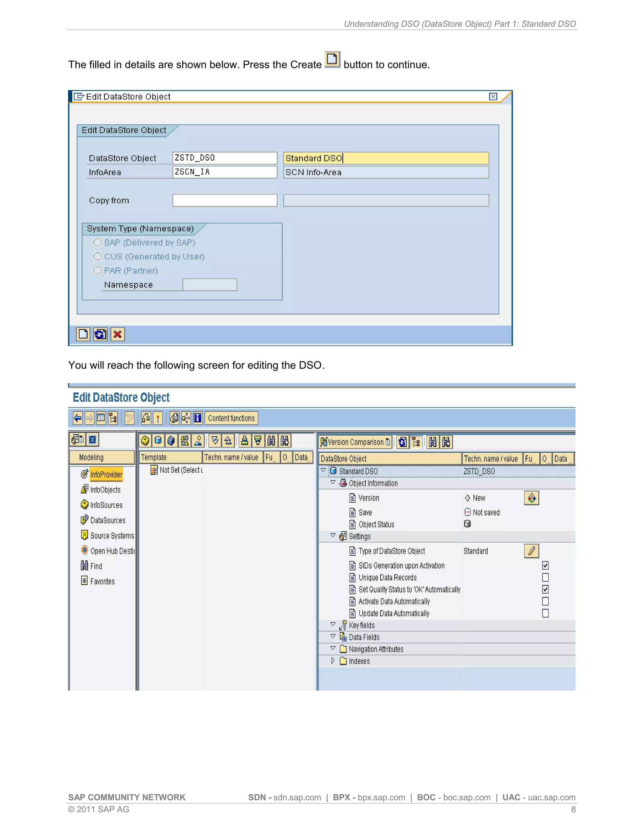Select CUS (Generated by User) radio button
This screenshot has height=833, width=644.
click(98, 256)
